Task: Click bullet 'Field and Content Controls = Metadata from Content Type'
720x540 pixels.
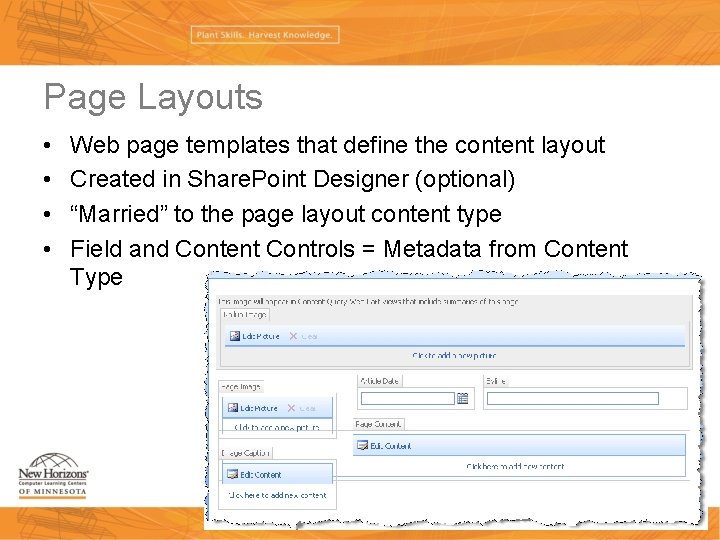Action: pyautogui.click(x=349, y=263)
